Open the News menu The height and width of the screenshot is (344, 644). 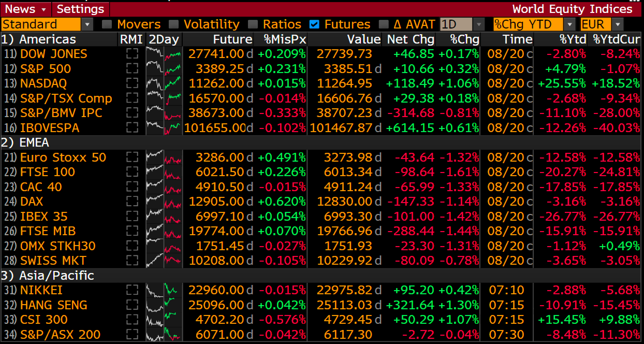pos(25,9)
